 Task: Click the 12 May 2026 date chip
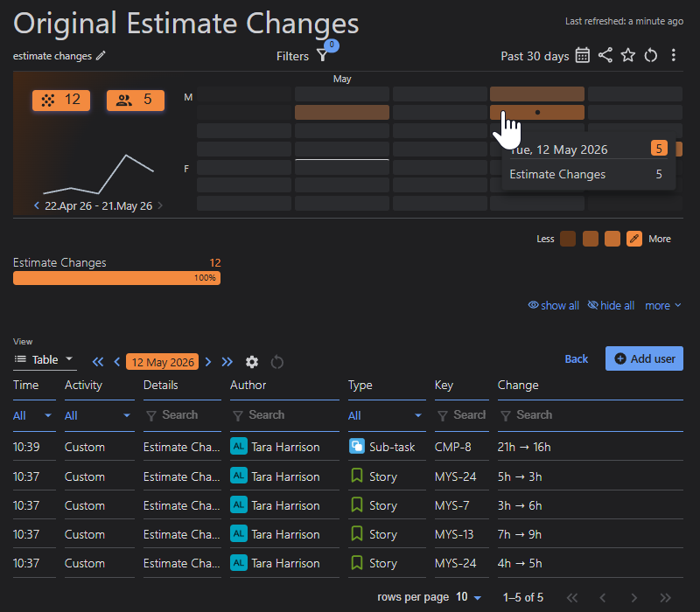tap(163, 362)
